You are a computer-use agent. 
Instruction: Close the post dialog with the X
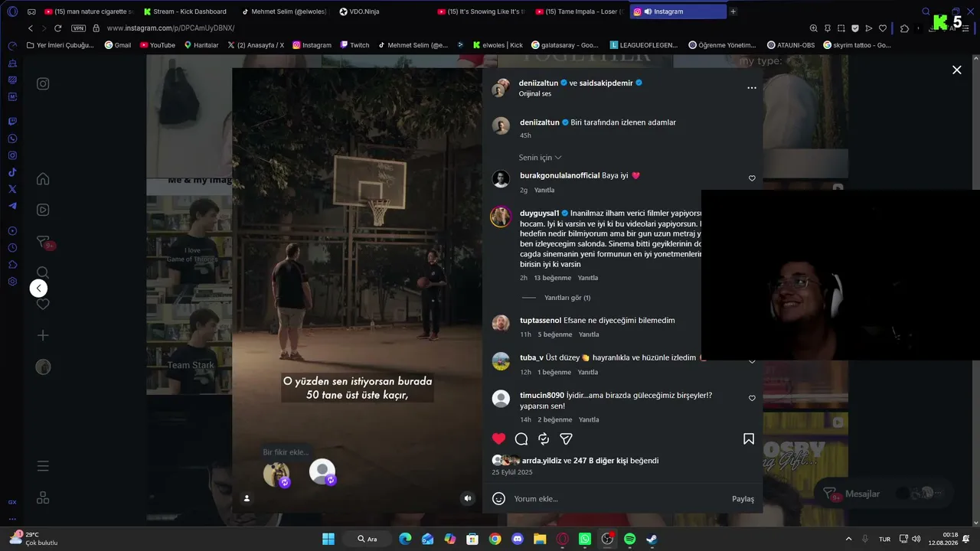tap(956, 70)
